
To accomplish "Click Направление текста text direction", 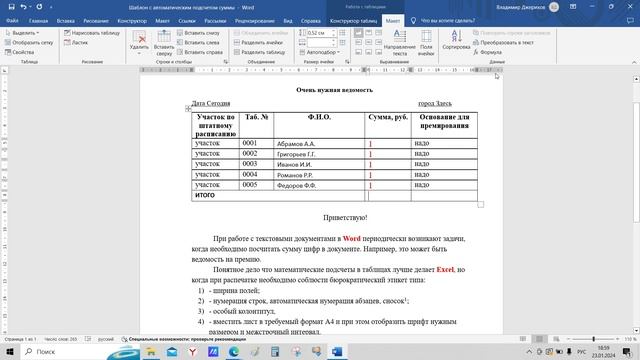I will [400, 43].
